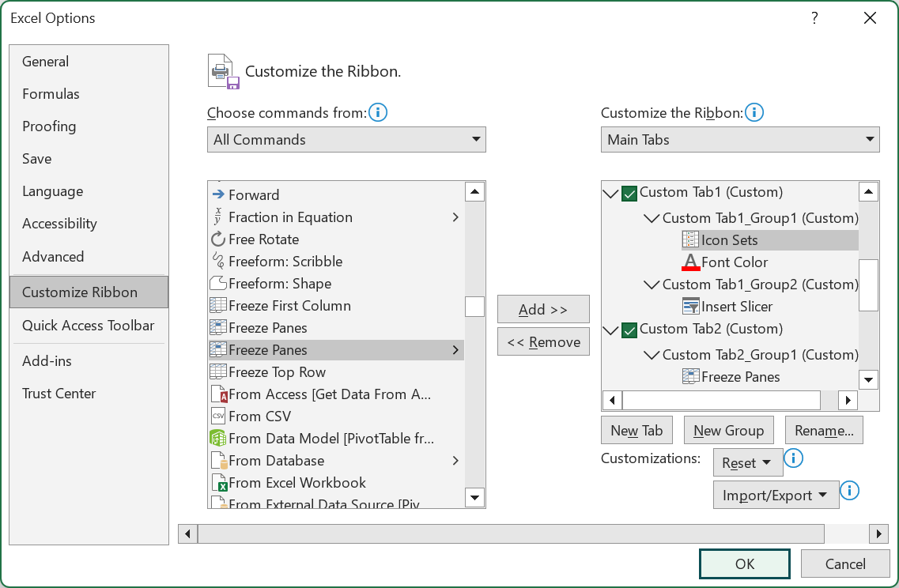Click info icon beside Reset button
Image resolution: width=899 pixels, height=588 pixels.
click(793, 458)
